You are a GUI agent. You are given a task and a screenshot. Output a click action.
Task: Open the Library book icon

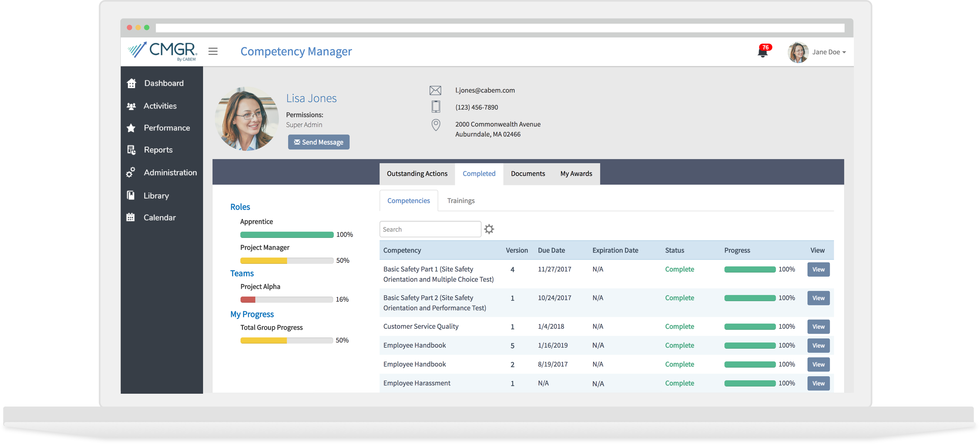point(130,195)
